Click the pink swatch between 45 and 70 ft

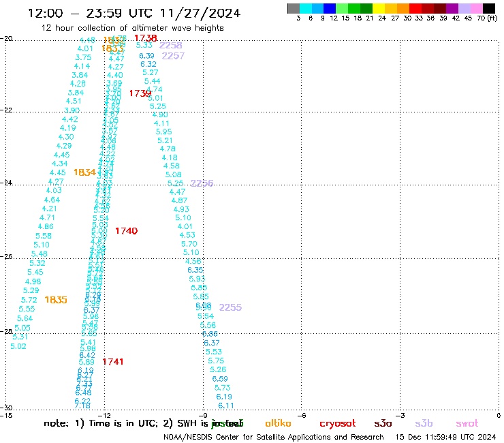pos(476,8)
